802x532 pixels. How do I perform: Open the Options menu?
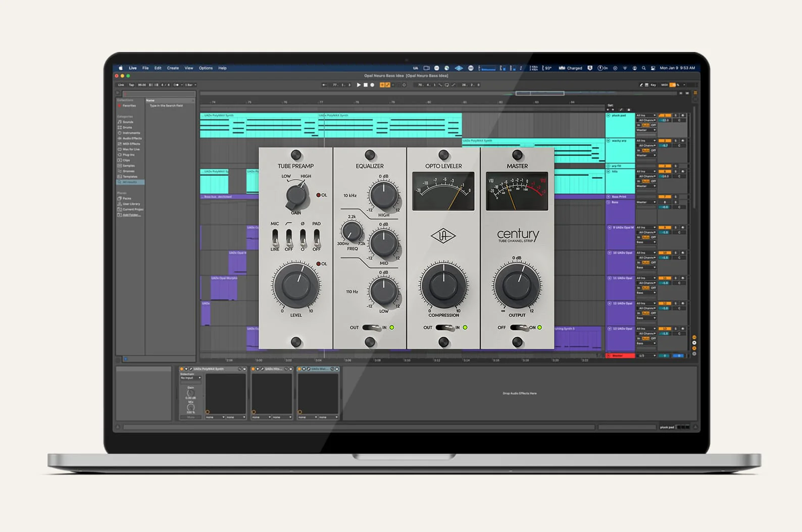click(x=206, y=68)
